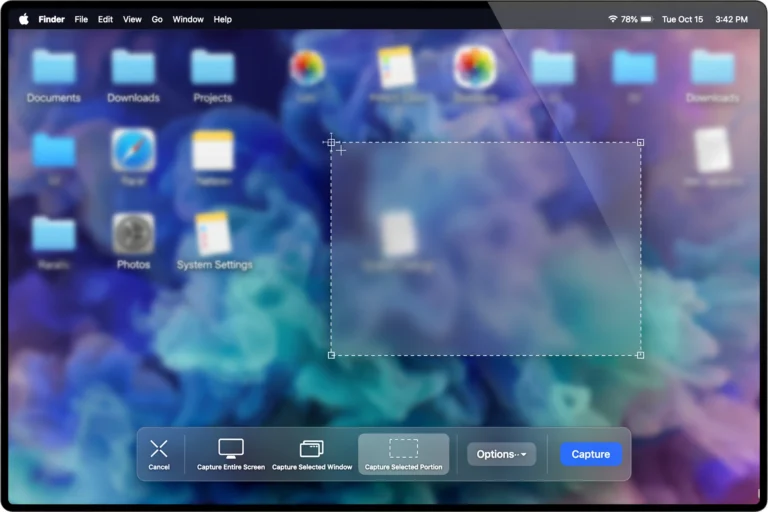Click the 'Documents' folder label
The image size is (768, 512).
tap(54, 98)
